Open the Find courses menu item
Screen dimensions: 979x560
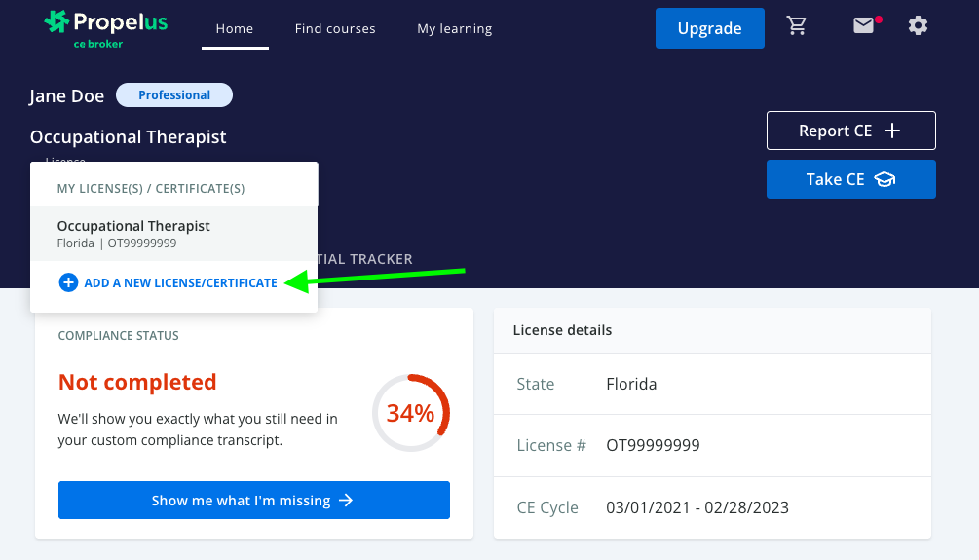[335, 29]
